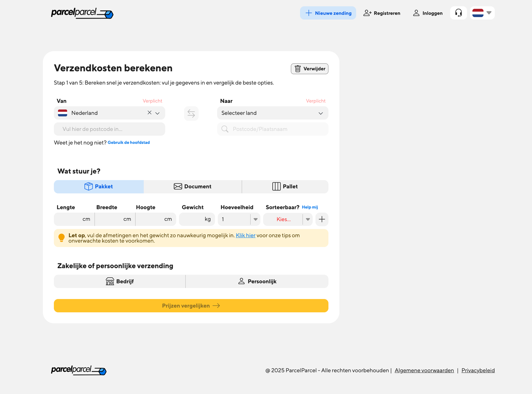532x394 pixels.
Task: Open Algemene voorwaarden link
Action: pos(424,370)
